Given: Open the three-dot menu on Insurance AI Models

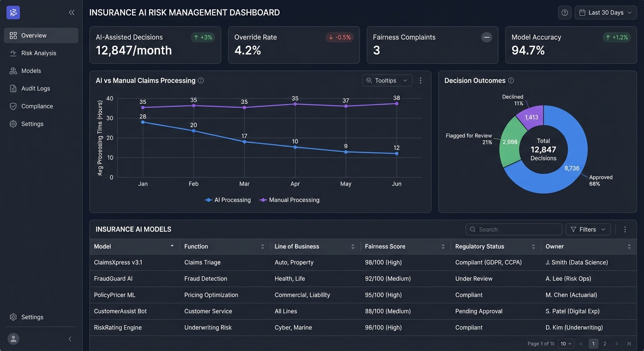Looking at the screenshot, I should coord(625,229).
